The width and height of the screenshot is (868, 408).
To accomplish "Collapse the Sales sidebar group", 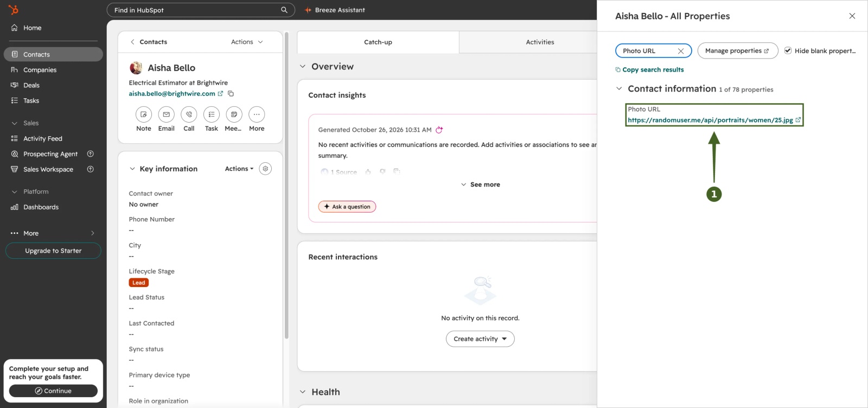I will click(15, 123).
